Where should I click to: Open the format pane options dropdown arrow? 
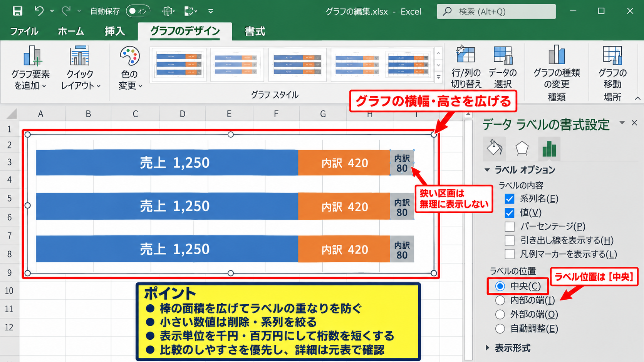622,123
